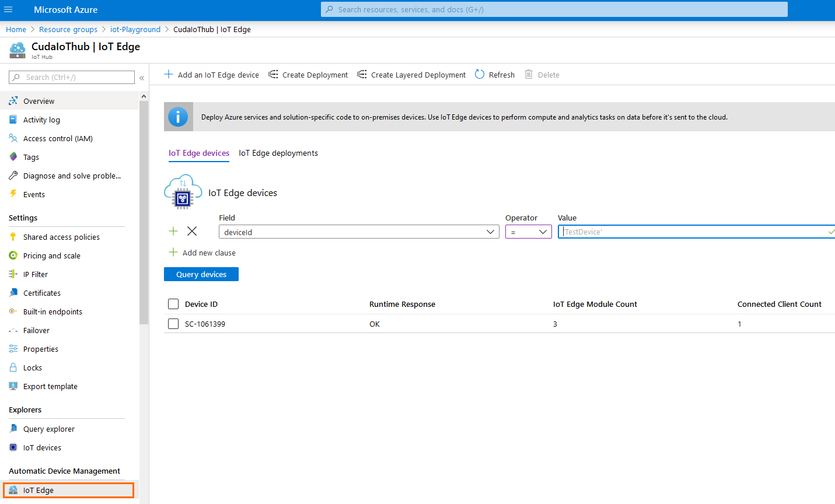This screenshot has width=835, height=504.
Task: Go to Resource groups breadcrumb link
Action: (x=68, y=29)
